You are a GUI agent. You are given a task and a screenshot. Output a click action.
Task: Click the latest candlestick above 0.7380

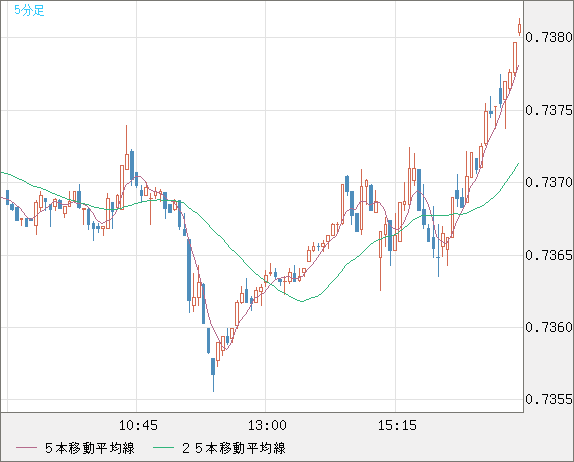519,27
